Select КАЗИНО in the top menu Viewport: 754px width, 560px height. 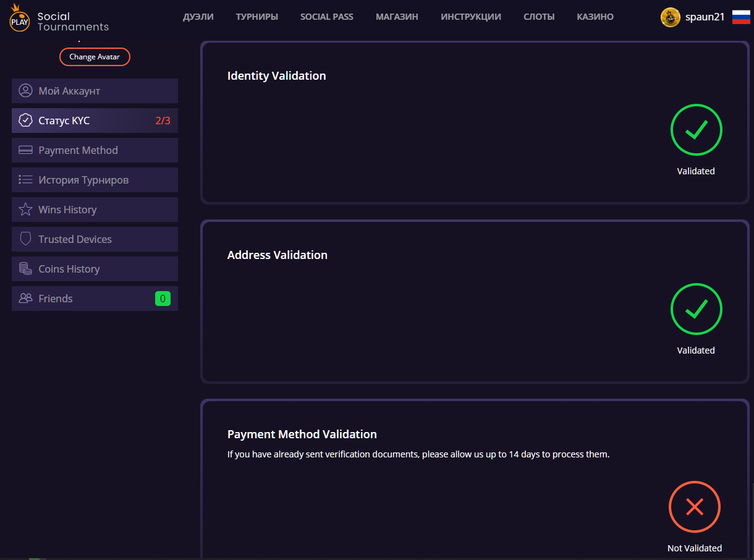click(595, 17)
